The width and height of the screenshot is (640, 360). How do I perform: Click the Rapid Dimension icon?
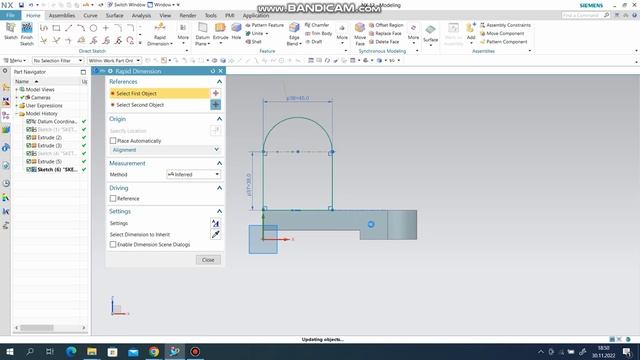click(x=160, y=28)
